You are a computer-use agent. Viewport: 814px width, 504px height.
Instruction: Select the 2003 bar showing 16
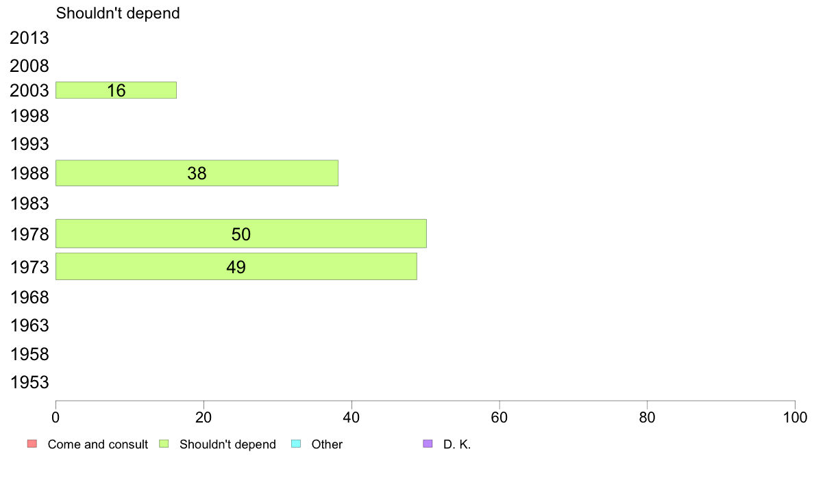coord(116,90)
